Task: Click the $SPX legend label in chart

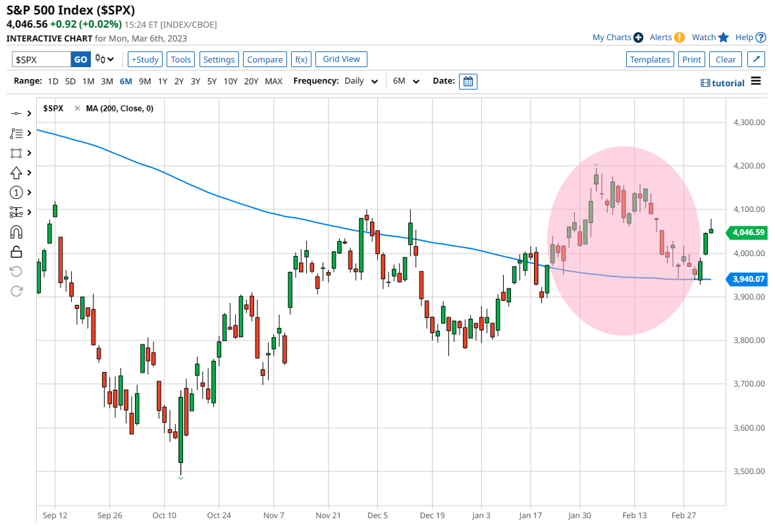Action: point(53,108)
